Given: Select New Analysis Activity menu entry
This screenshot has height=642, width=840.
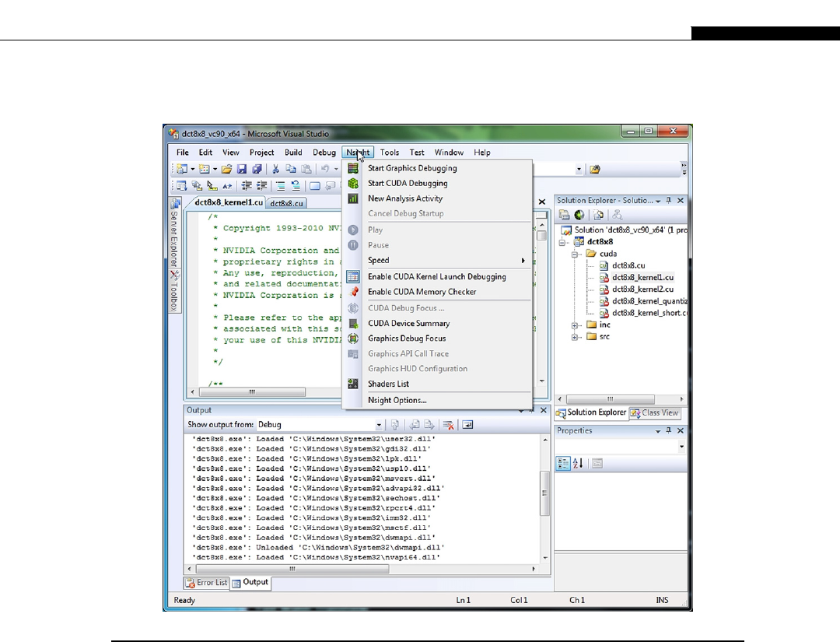Looking at the screenshot, I should pyautogui.click(x=438, y=198).
